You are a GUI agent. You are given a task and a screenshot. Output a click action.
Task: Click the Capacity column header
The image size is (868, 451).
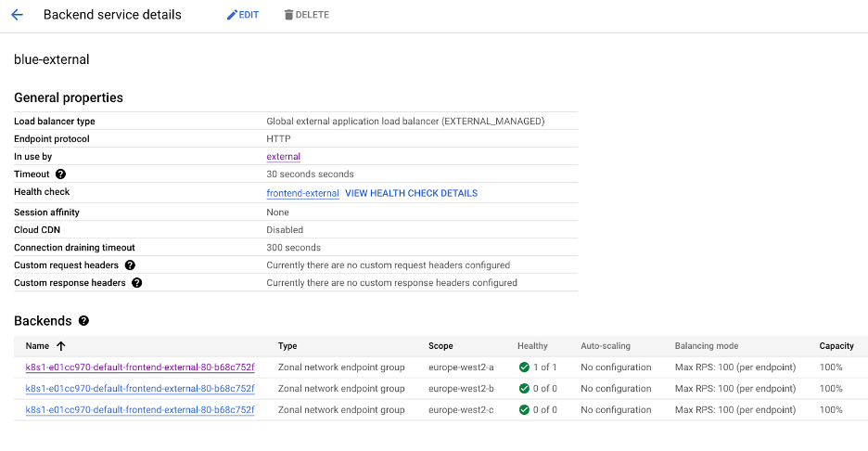(x=836, y=346)
